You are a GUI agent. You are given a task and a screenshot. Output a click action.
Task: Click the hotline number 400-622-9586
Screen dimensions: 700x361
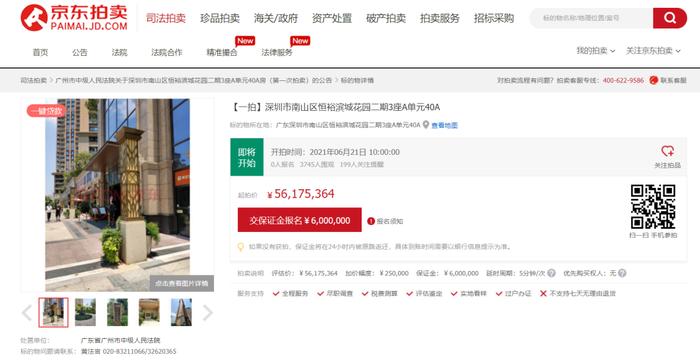coord(623,80)
